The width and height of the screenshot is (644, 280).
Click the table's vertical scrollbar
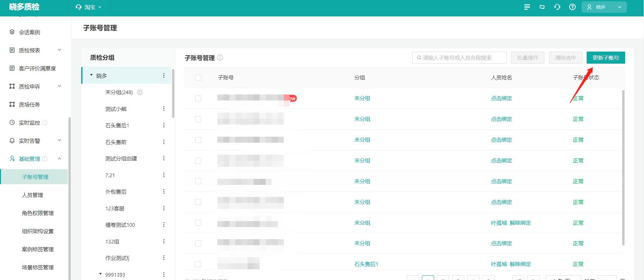pyautogui.click(x=623, y=167)
